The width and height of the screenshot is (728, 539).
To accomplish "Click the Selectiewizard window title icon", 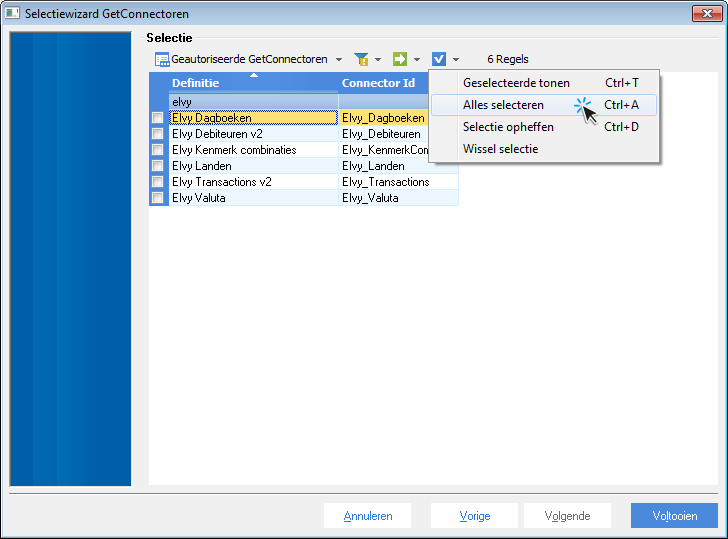I will click(x=13, y=14).
